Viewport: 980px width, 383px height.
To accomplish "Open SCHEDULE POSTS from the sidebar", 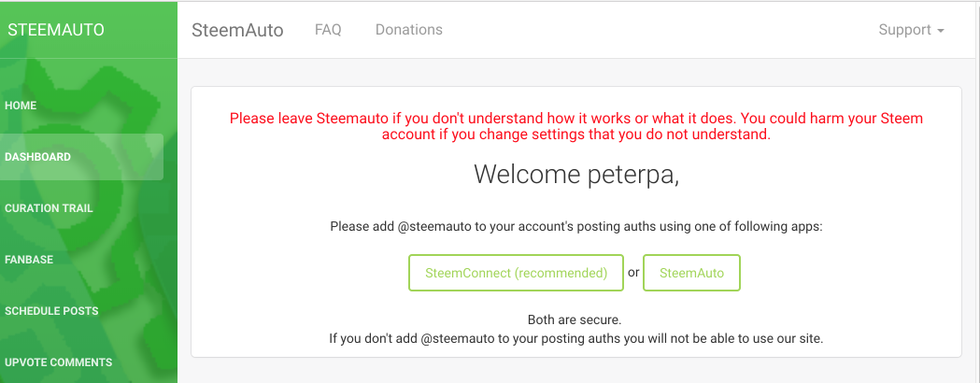I will tap(51, 310).
